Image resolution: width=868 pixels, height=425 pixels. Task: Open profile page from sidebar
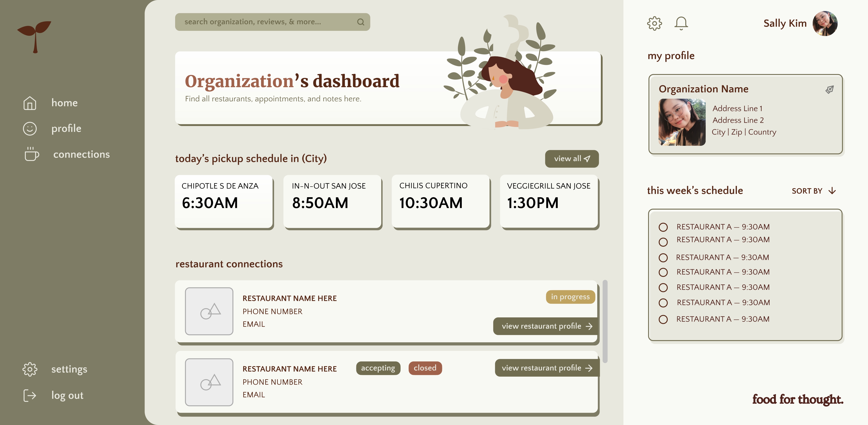coord(66,129)
